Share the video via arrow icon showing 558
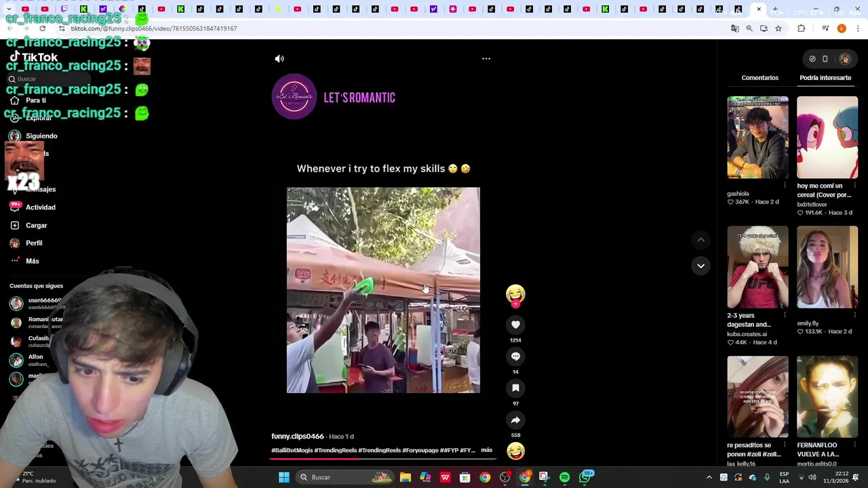The width and height of the screenshot is (868, 488). pyautogui.click(x=515, y=420)
